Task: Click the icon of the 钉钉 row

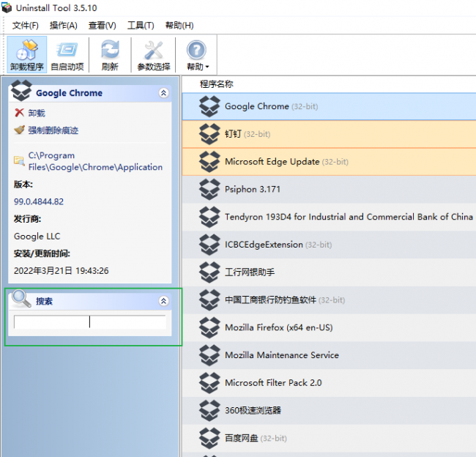Action: coord(209,134)
